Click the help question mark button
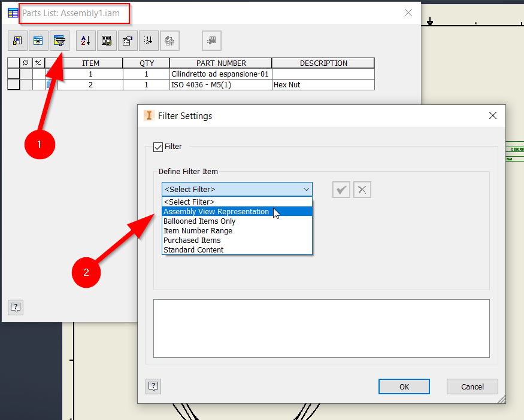 (153, 386)
